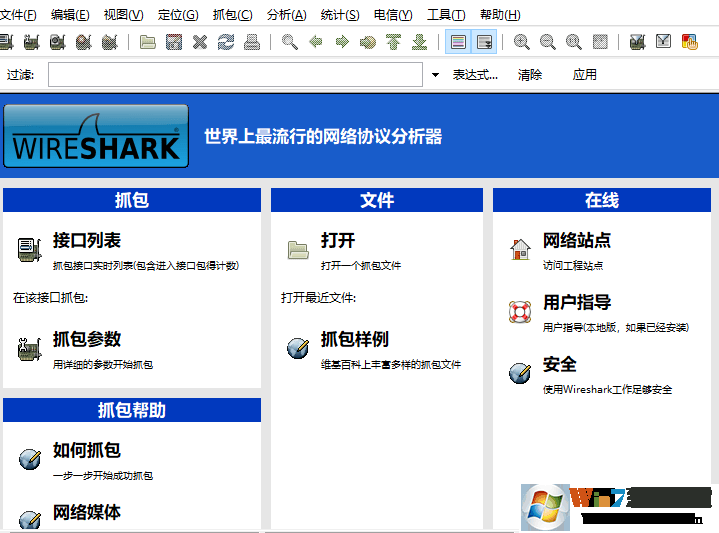Image resolution: width=719 pixels, height=533 pixels.
Task: Click the lifebuoy icon beside 用户指导
Action: [519, 311]
